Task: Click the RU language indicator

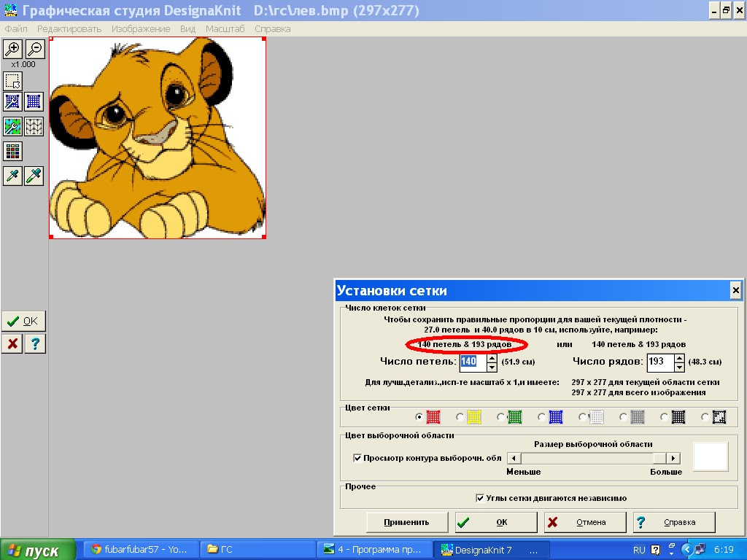Action: [x=639, y=550]
